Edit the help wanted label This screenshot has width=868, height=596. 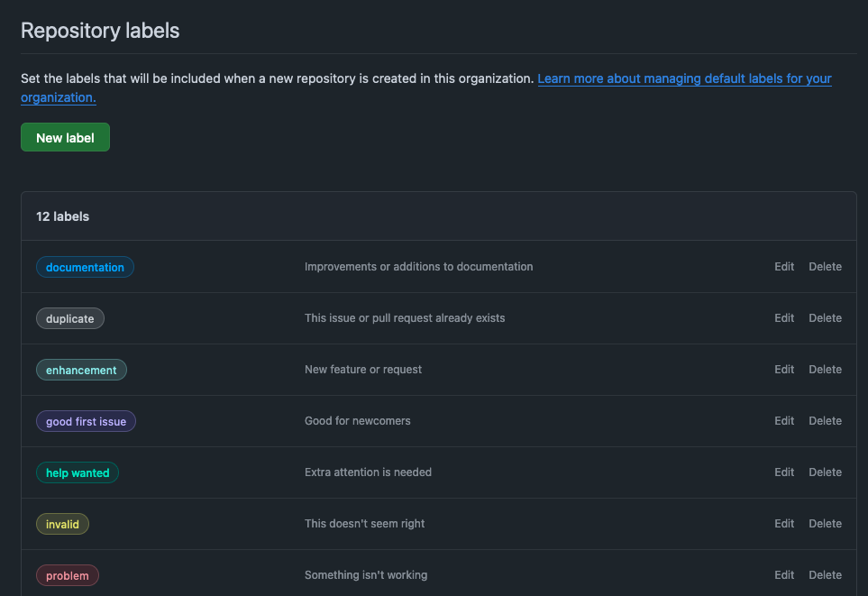[x=784, y=472]
